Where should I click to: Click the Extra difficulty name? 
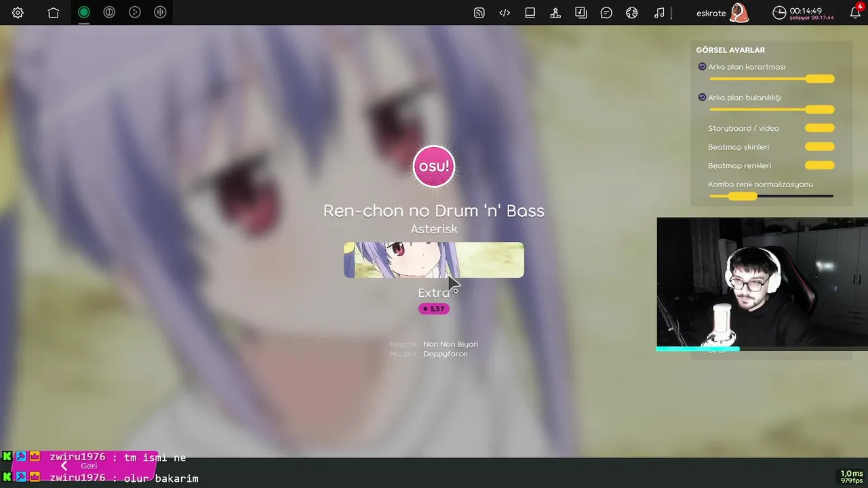pyautogui.click(x=434, y=292)
